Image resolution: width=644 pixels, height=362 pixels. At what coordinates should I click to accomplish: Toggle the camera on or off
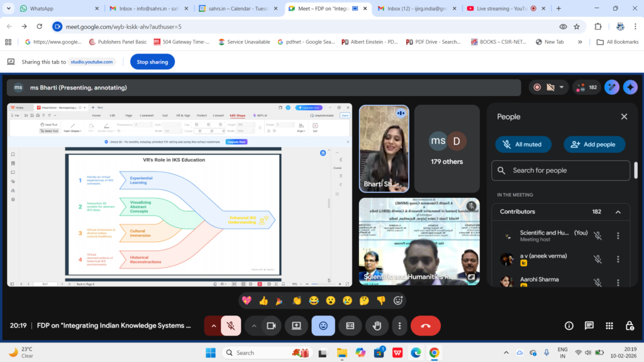[x=272, y=326]
